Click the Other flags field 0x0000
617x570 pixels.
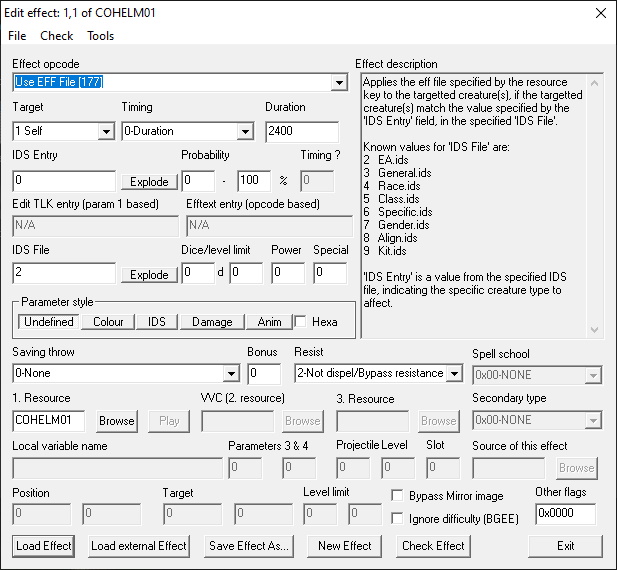(565, 513)
